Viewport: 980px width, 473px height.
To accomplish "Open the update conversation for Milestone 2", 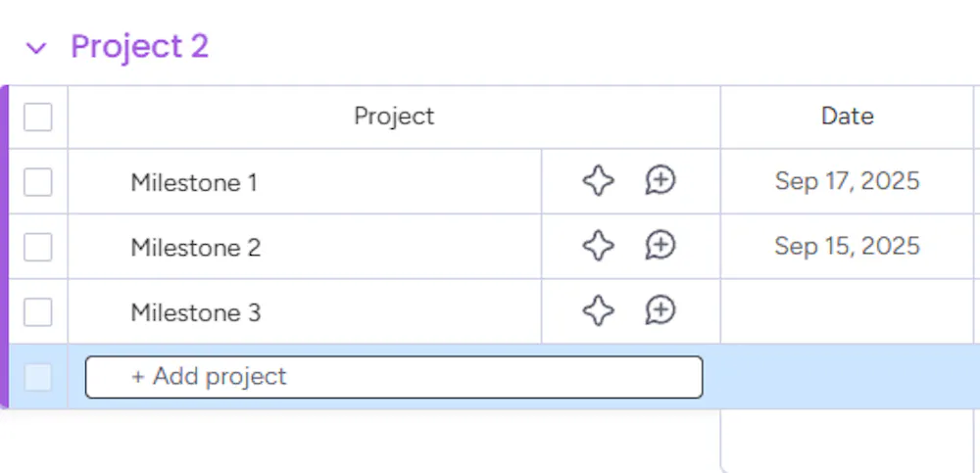I will [661, 245].
